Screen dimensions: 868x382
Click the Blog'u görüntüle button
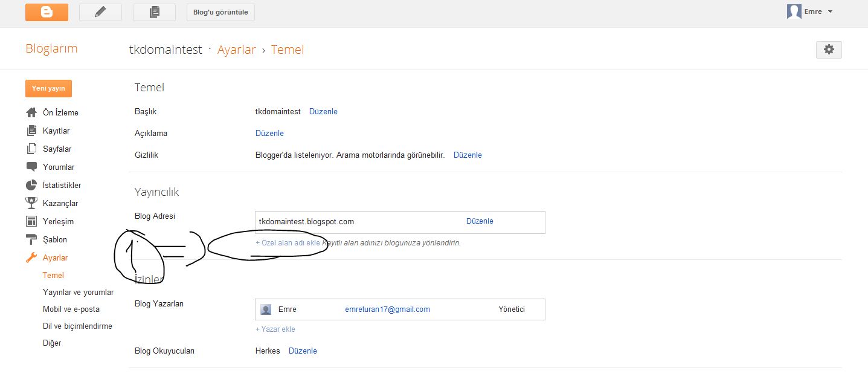220,12
